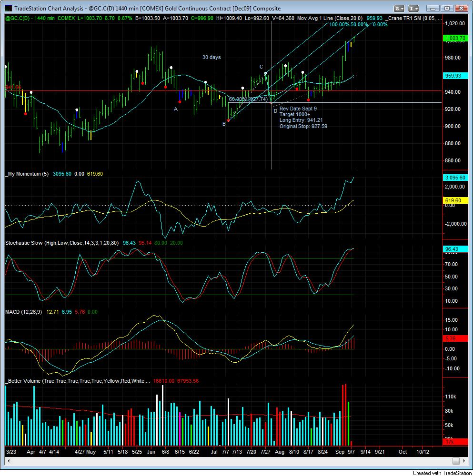Click the red 17k volume value tag
473x476 pixels.
[x=455, y=442]
